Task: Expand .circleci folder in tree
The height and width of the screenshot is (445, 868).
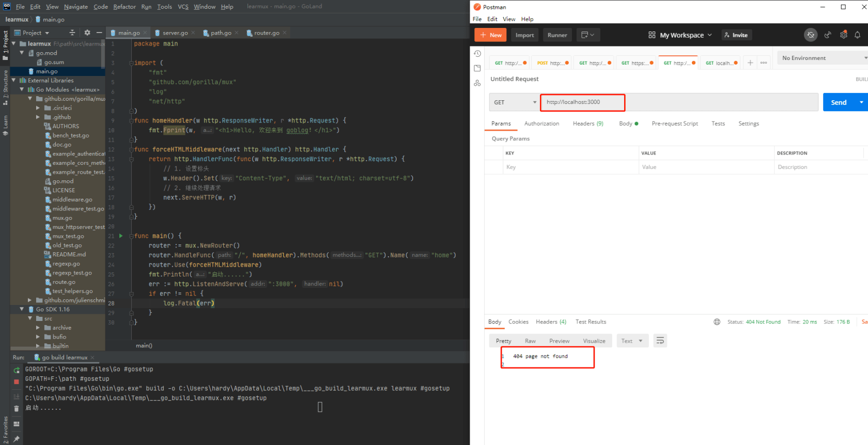Action: pos(38,108)
